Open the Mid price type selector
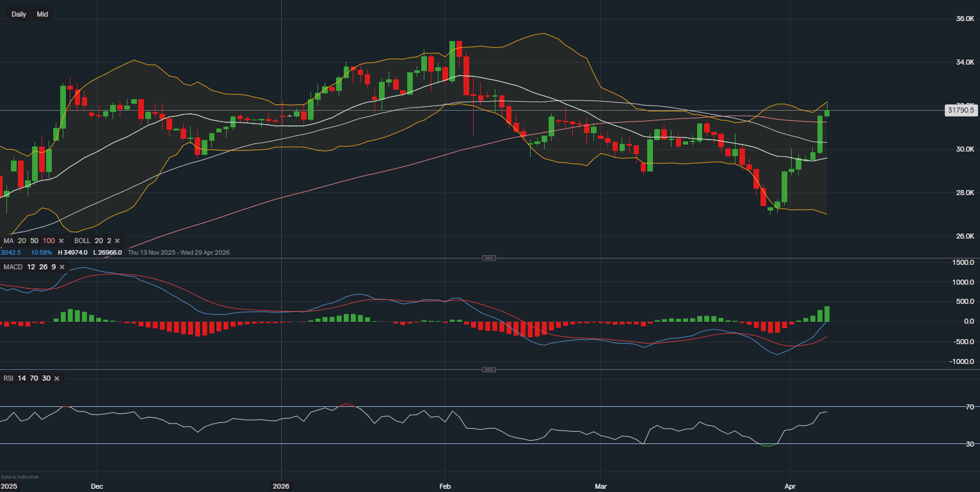The height and width of the screenshot is (492, 980). point(42,14)
